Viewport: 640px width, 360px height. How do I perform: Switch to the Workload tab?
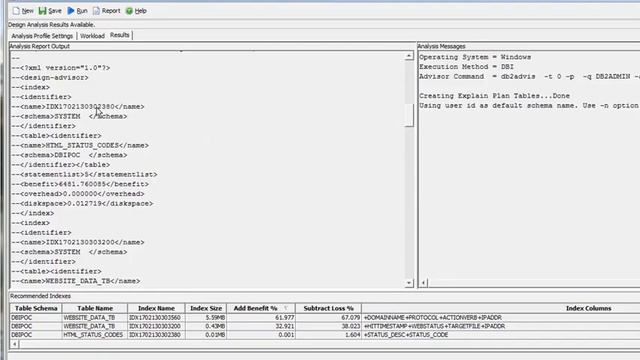[92, 36]
